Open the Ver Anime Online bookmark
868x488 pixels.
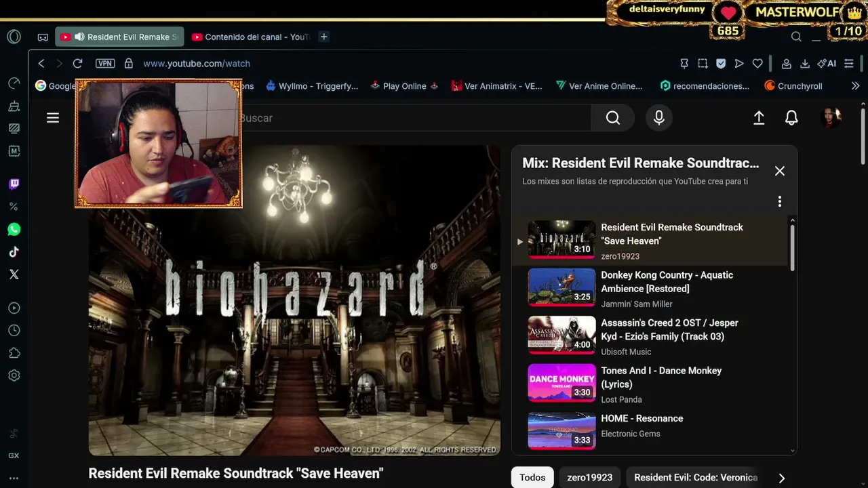[599, 86]
